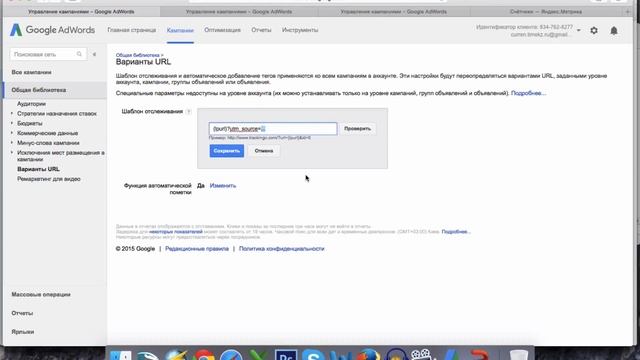Select Все кампании in sidebar
This screenshot has height=360, width=640.
click(31, 72)
